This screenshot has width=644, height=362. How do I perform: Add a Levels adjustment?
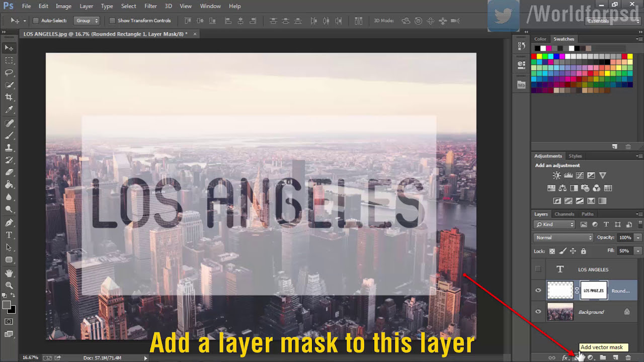click(x=568, y=175)
